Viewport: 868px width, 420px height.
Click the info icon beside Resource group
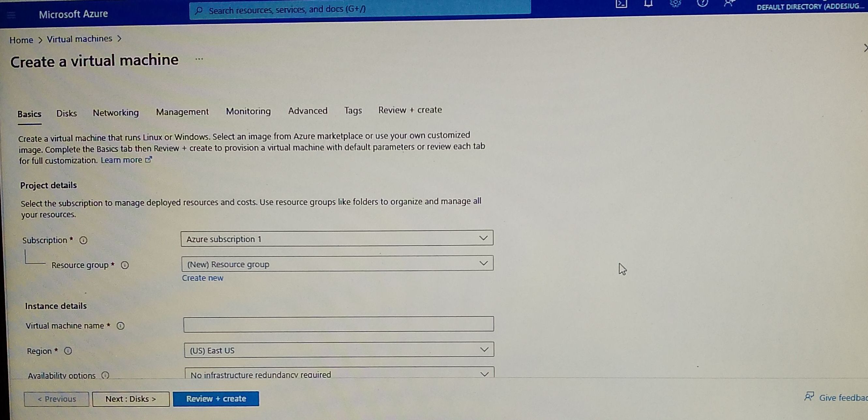[x=125, y=265]
